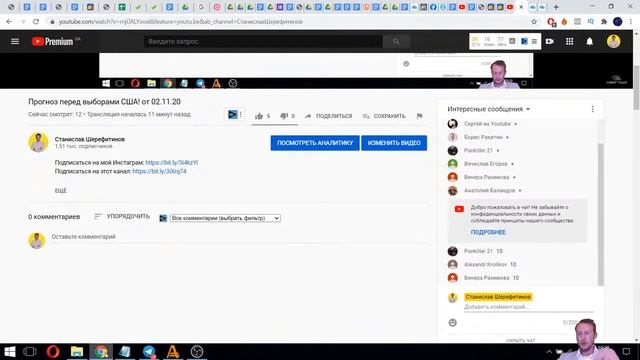
Task: Open the chat three-dot options menu
Action: (x=592, y=109)
